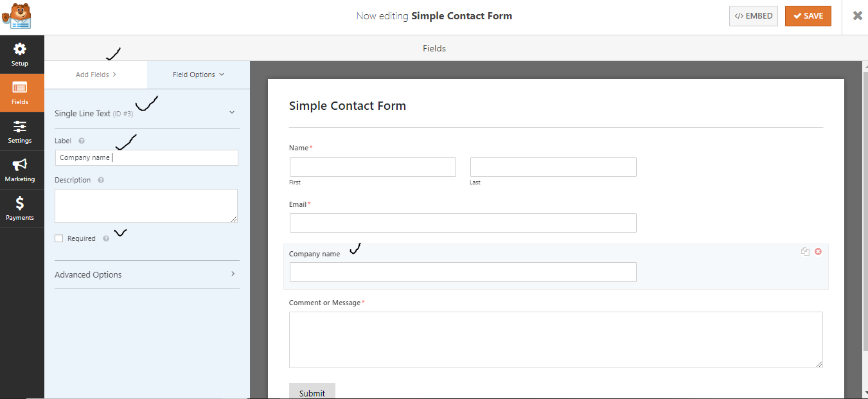Open the Payments dollar panel
This screenshot has height=399, width=868.
coord(20,209)
